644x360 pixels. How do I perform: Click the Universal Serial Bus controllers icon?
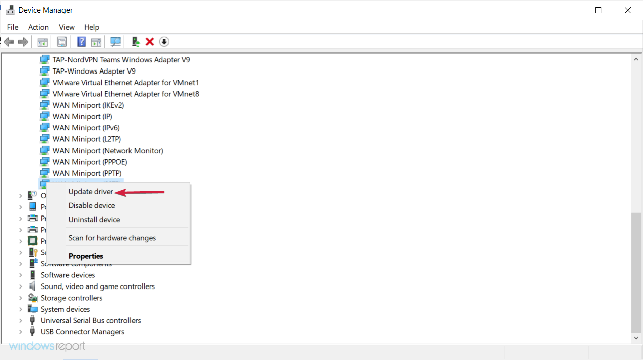pyautogui.click(x=33, y=320)
